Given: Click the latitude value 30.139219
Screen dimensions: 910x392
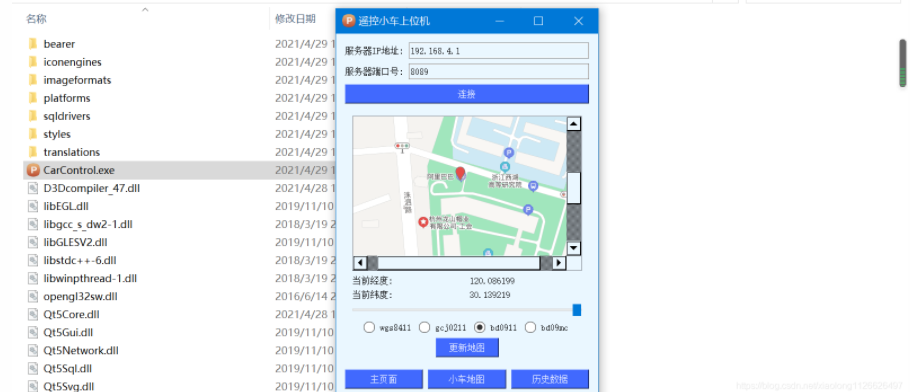Looking at the screenshot, I should coord(490,295).
